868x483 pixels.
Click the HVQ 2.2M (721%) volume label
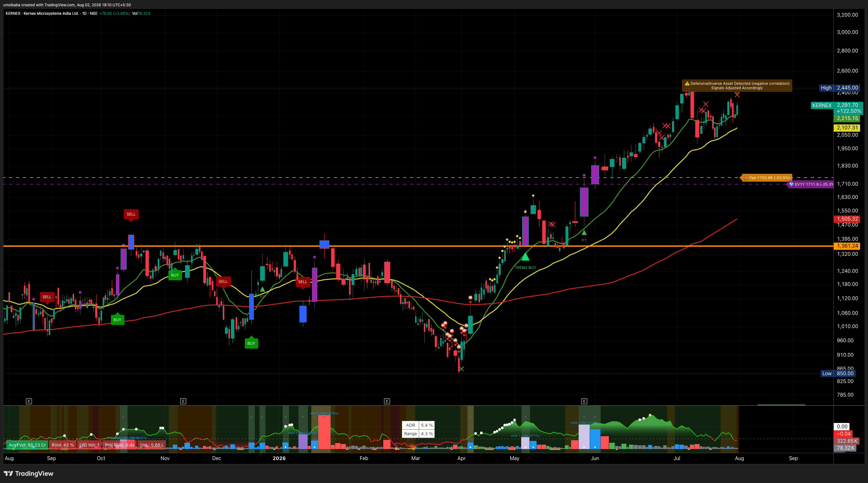584,423
